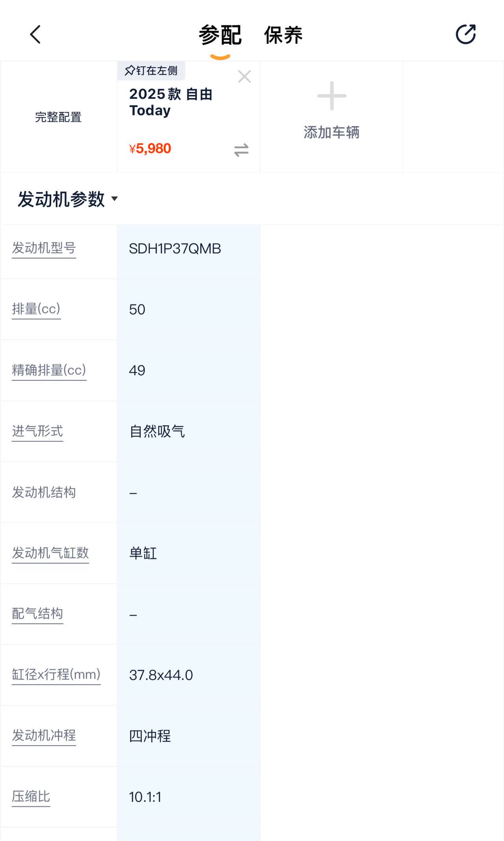The height and width of the screenshot is (841, 504).
Task: Tap the 进气形式 label
Action: pos(37,431)
